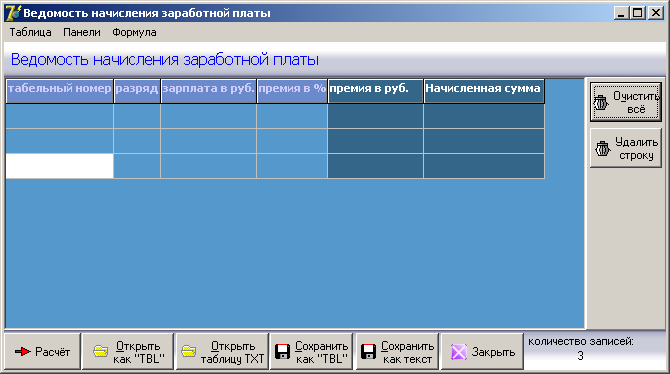Run calculation via Расчёт label
This screenshot has height=374, width=670.
53,352
